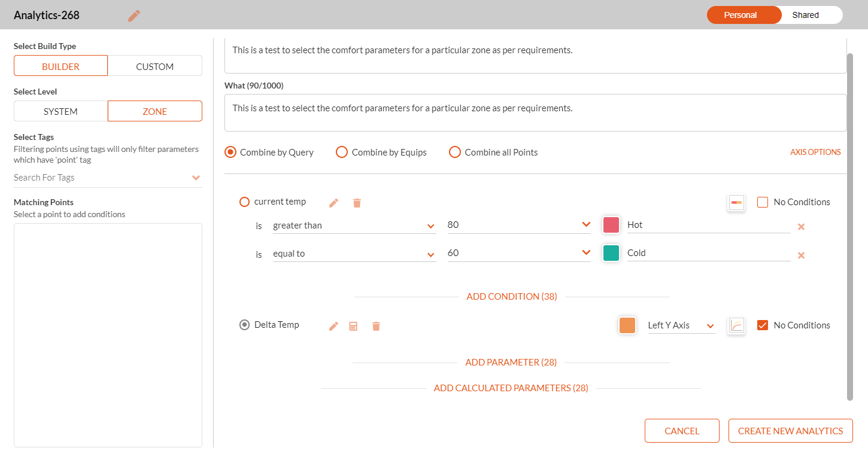Change the red Hot color swatch
The image size is (868, 460).
pos(611,225)
